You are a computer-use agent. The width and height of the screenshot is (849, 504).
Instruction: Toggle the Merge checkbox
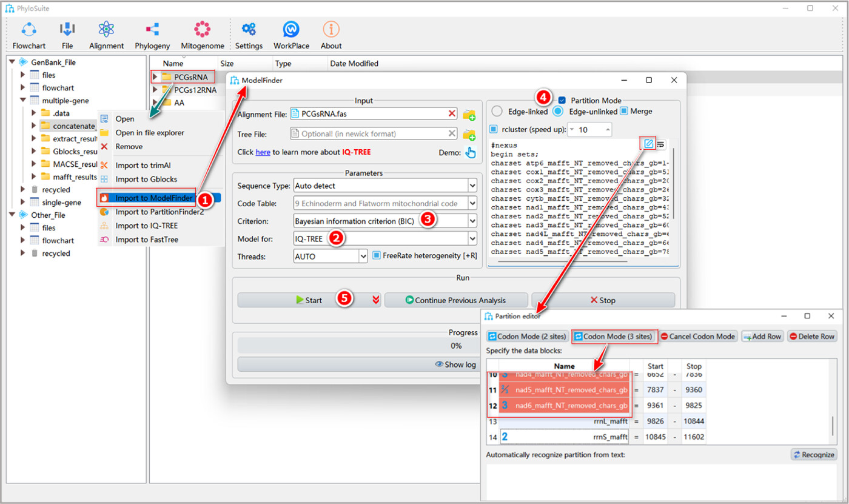point(624,111)
